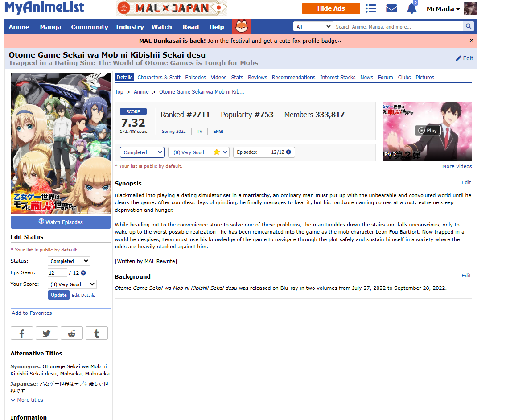Click the search magnifier button
This screenshot has width=510, height=420.
469,26
